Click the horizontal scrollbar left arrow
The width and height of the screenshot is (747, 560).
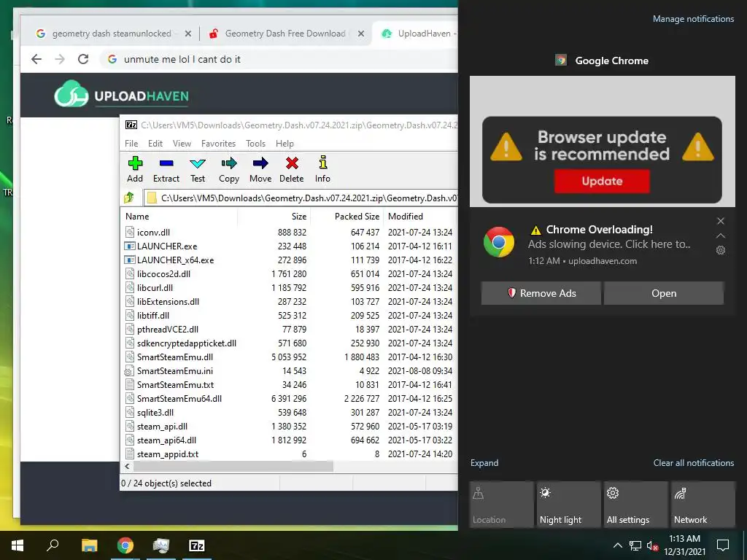(127, 467)
